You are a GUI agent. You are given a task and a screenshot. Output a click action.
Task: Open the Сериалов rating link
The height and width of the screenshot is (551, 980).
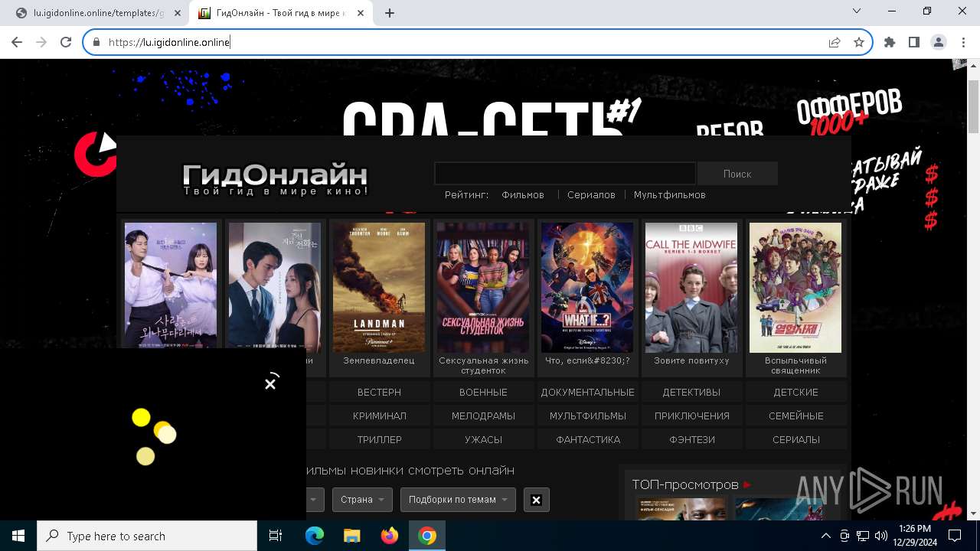591,195
